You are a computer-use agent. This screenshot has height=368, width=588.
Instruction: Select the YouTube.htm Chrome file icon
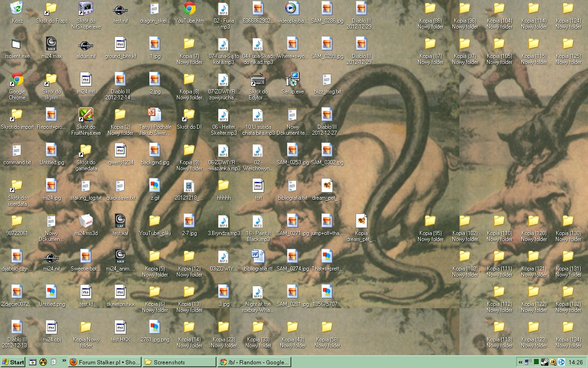(189, 8)
